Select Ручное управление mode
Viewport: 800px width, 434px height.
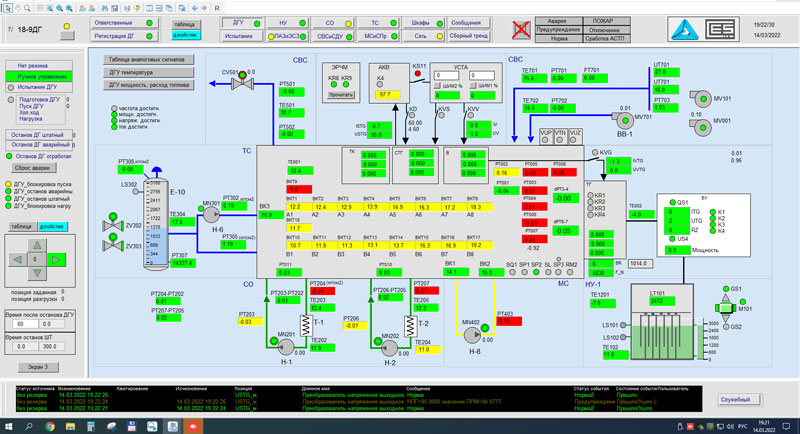click(39, 76)
